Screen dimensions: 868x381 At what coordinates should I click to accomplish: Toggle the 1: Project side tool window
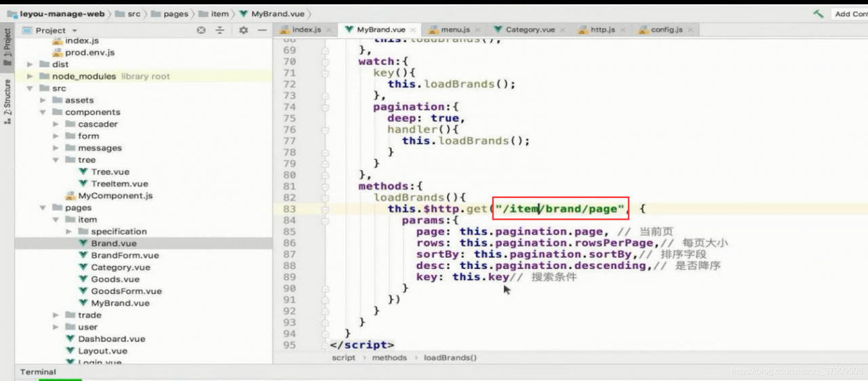point(7,46)
